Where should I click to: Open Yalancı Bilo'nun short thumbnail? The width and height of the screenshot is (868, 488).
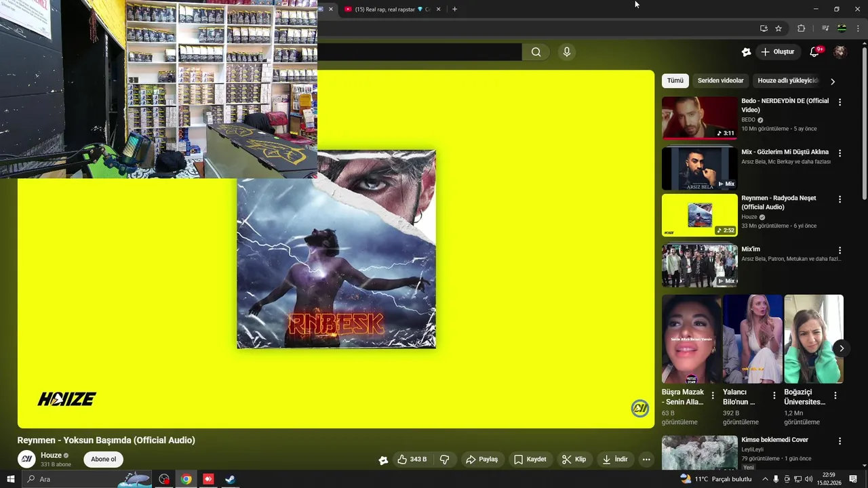[x=753, y=339]
